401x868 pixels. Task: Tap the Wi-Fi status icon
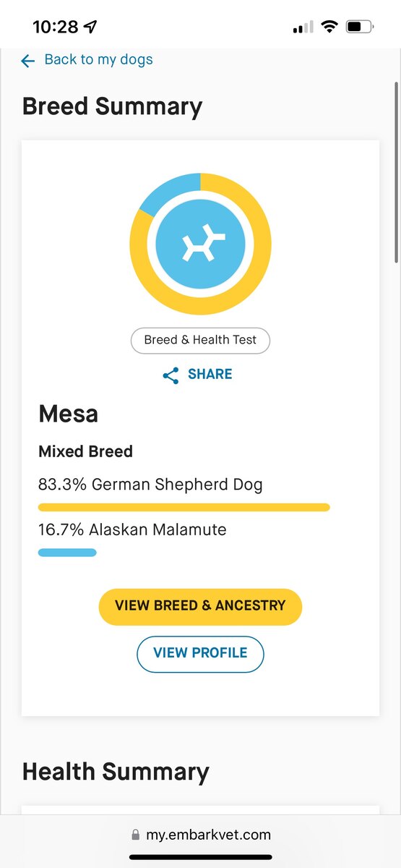click(329, 27)
